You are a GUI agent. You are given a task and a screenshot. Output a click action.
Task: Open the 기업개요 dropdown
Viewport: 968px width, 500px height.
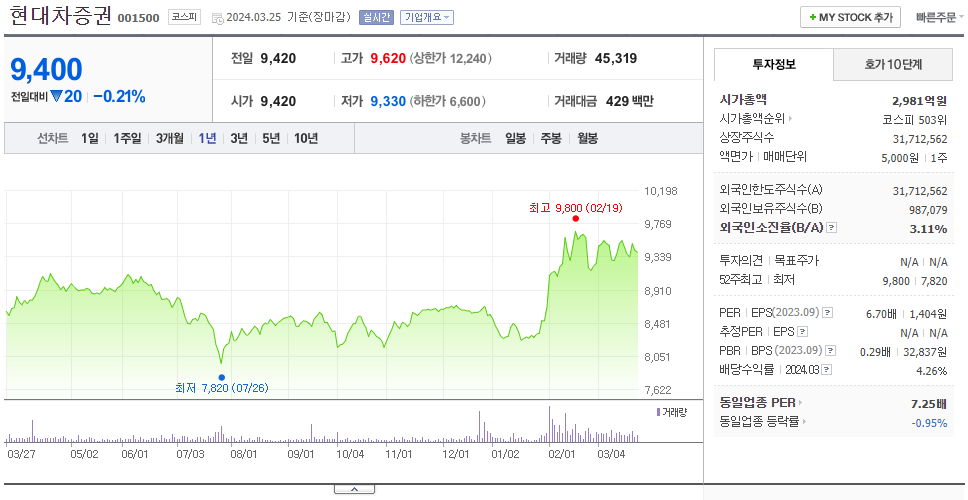(x=427, y=17)
